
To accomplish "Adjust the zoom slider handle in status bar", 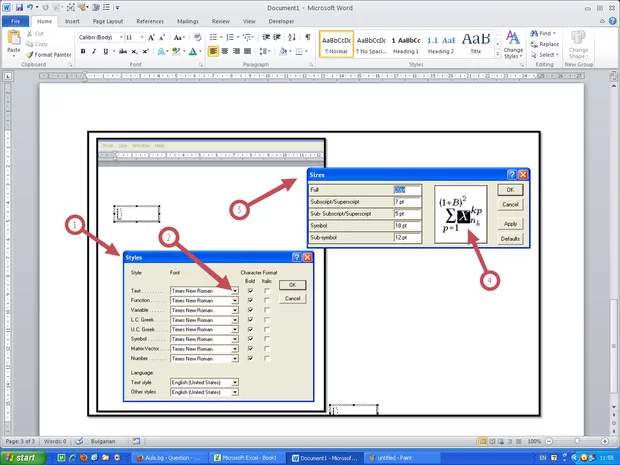I will tap(577, 441).
